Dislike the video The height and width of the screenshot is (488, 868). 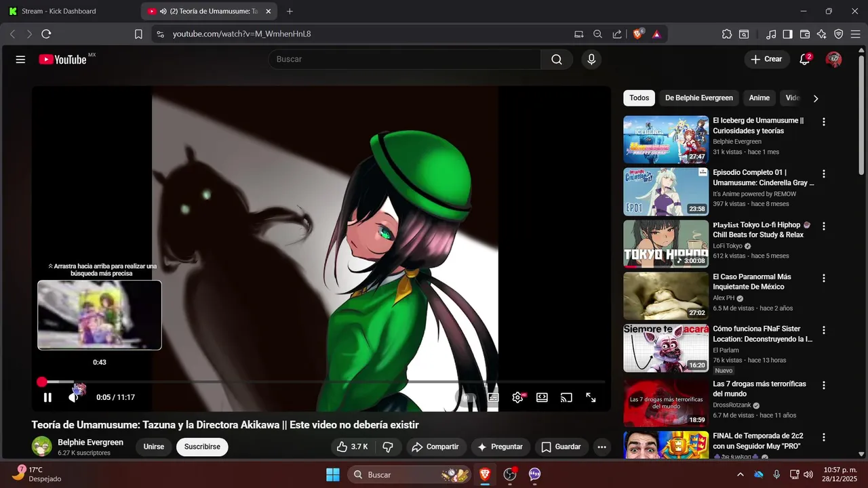(388, 447)
